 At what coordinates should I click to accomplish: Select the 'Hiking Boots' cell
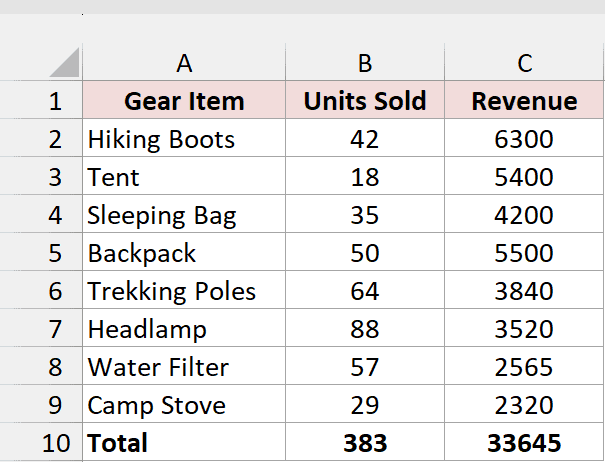pyautogui.click(x=184, y=138)
